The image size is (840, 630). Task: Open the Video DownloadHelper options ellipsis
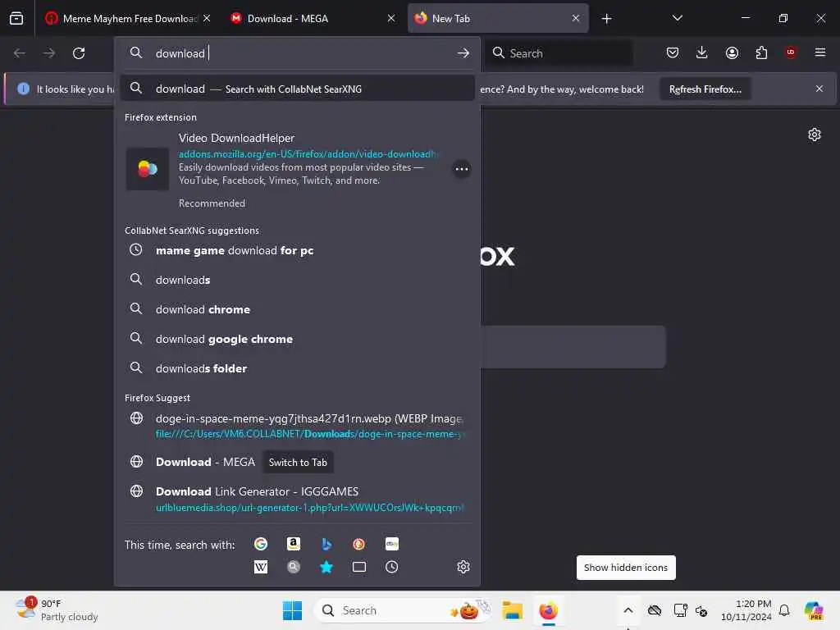pyautogui.click(x=461, y=169)
